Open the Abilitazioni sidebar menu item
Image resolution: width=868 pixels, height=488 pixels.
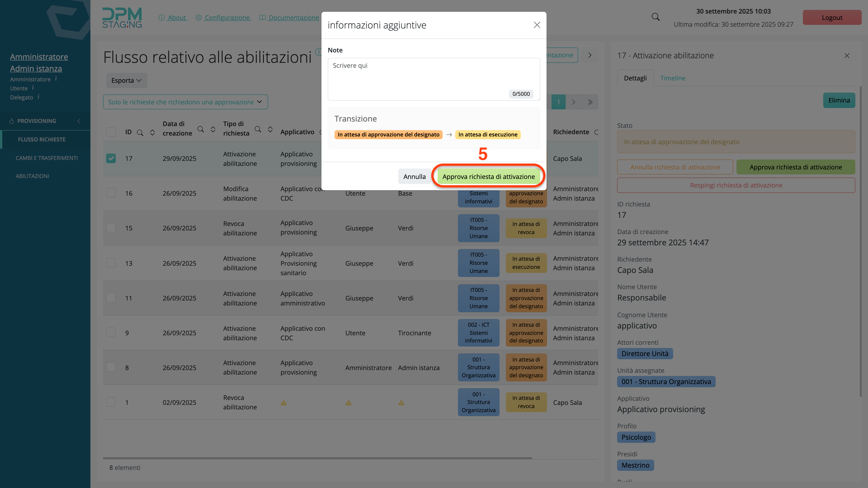point(32,176)
